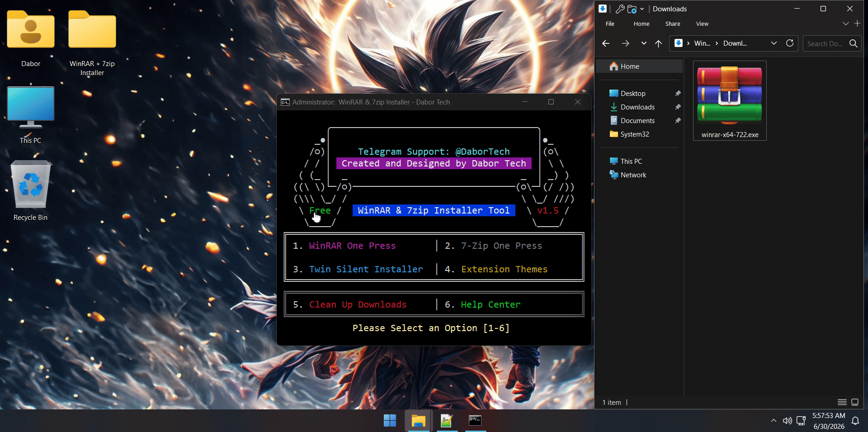Screen dimensions: 868x432
Task: Click the Telegram Support @DaborTech text
Action: coord(434,152)
